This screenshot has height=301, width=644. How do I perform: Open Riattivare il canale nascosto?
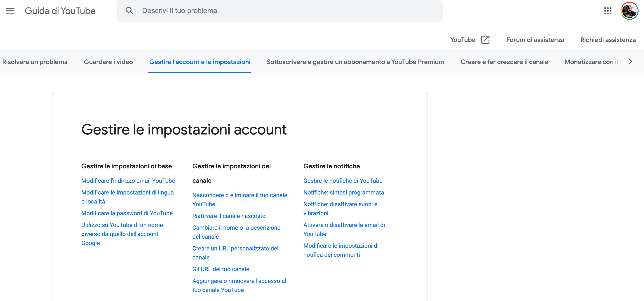[229, 216]
